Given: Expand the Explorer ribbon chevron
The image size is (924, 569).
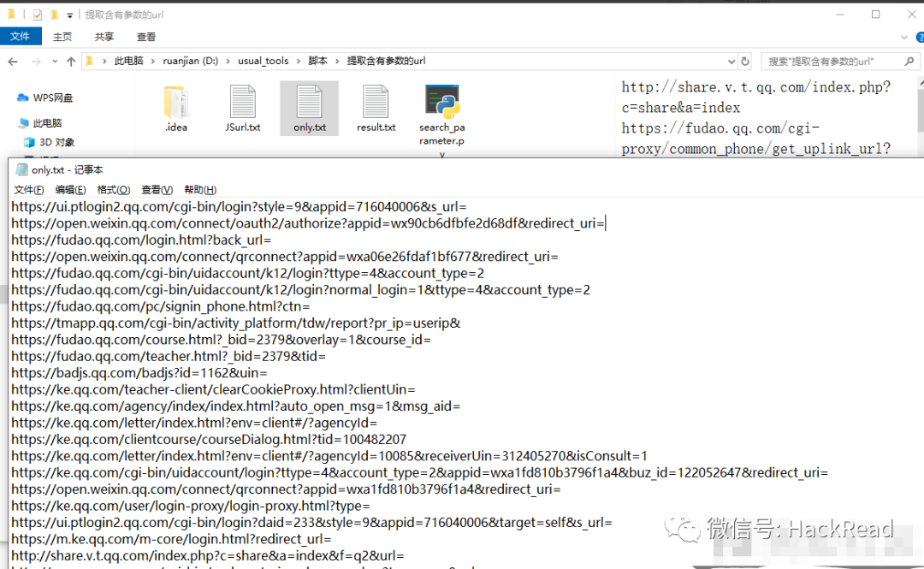Looking at the screenshot, I should click(904, 37).
